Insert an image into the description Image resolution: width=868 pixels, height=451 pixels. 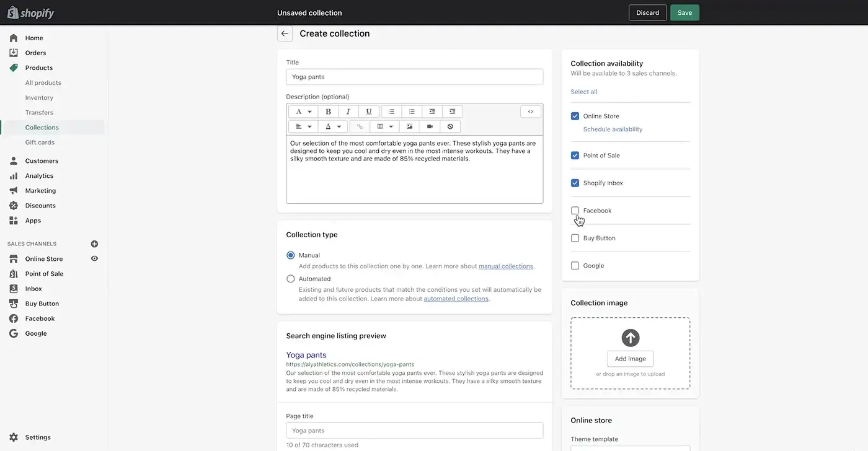tap(409, 126)
